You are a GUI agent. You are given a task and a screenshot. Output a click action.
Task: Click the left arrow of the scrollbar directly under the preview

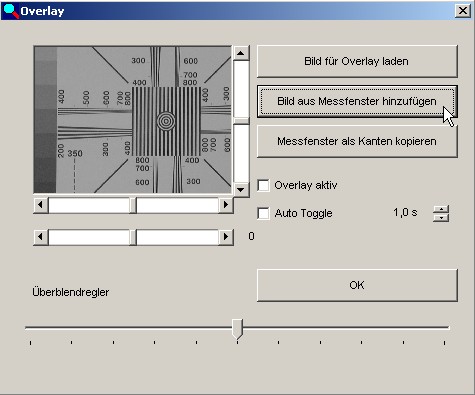click(x=41, y=205)
